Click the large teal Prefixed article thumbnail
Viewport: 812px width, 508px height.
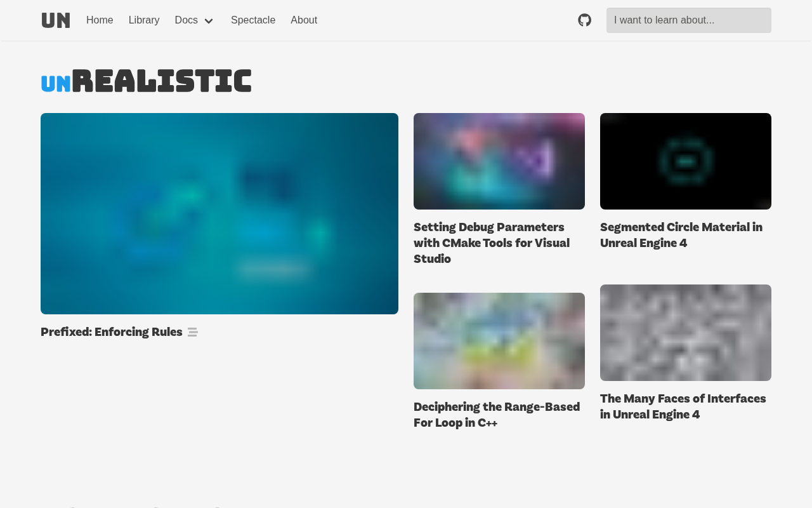coord(219,213)
